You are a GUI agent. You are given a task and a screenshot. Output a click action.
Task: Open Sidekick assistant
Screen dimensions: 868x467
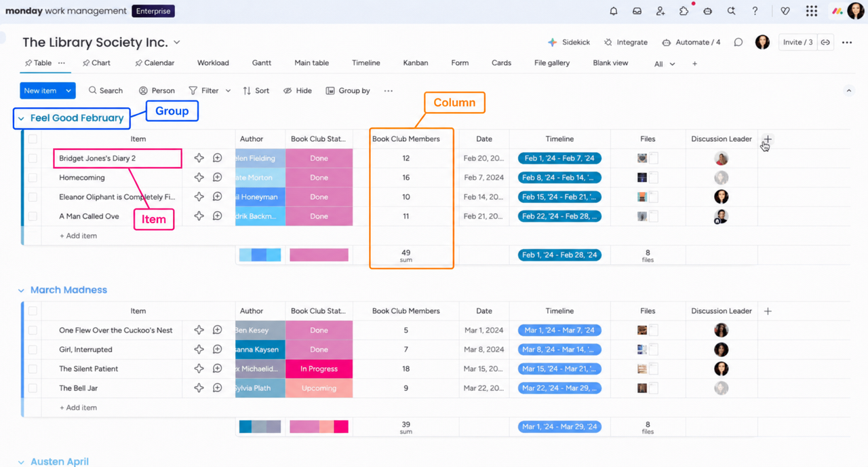(569, 42)
